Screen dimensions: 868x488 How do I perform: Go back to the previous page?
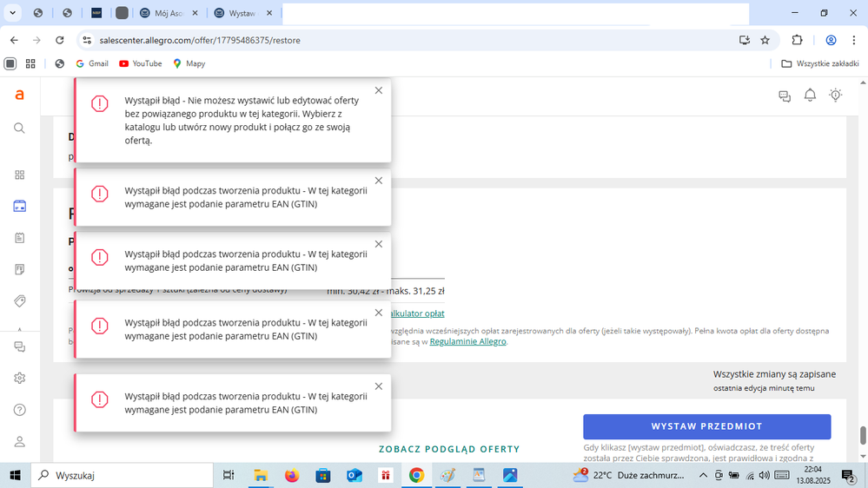click(14, 40)
